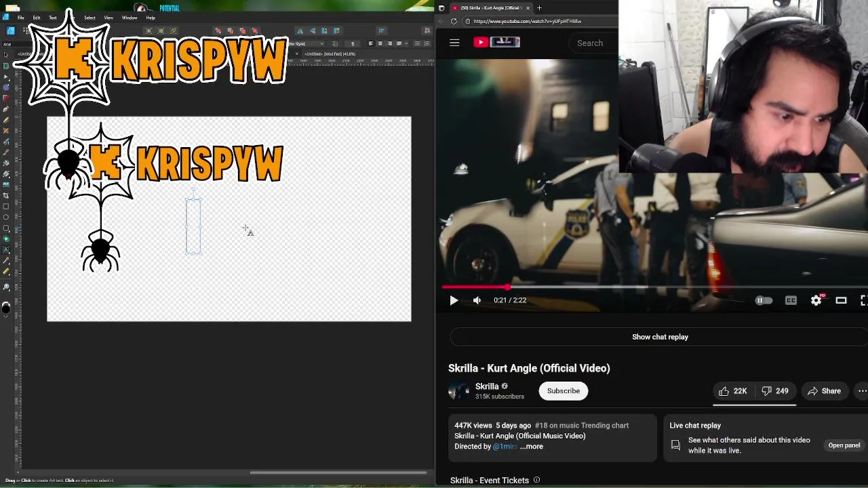
Task: Select the Ellipse shape tool
Action: (6, 217)
